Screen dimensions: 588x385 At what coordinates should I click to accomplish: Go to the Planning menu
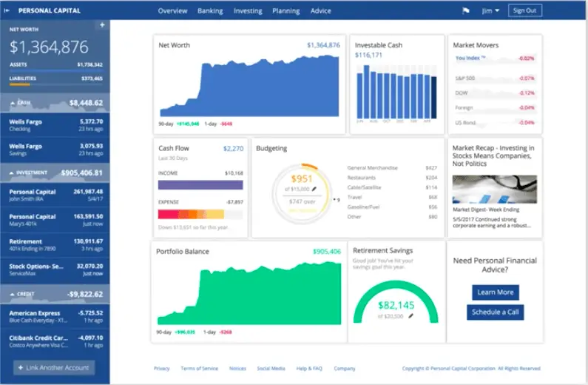coord(286,11)
